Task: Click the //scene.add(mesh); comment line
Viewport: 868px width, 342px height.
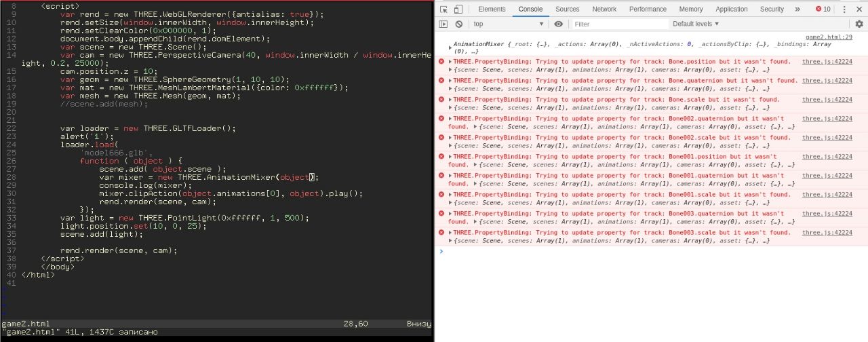Action: pos(104,104)
